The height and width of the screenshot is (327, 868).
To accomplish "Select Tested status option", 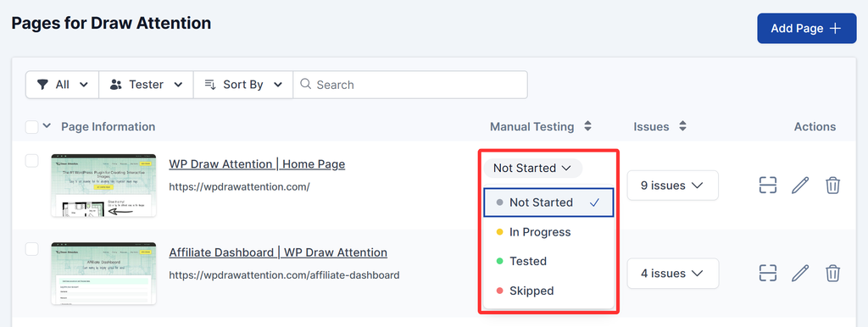I will point(548,261).
